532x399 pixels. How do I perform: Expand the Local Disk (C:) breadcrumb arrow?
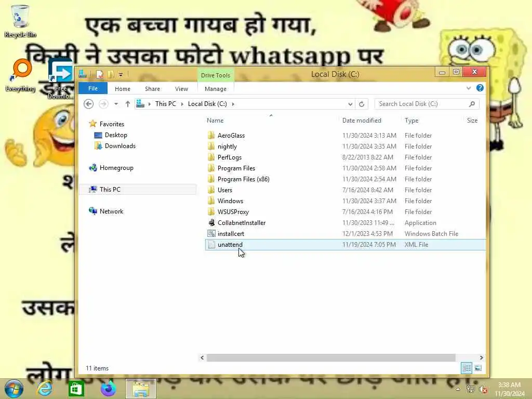click(233, 104)
